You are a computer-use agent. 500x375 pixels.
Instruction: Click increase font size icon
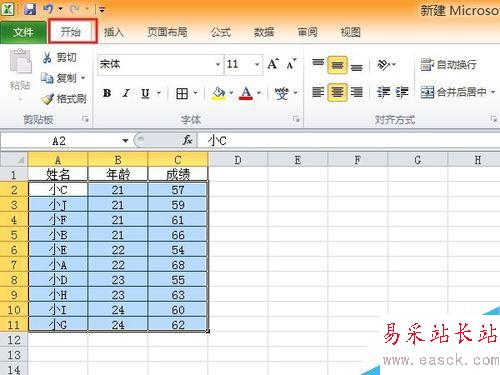273,64
